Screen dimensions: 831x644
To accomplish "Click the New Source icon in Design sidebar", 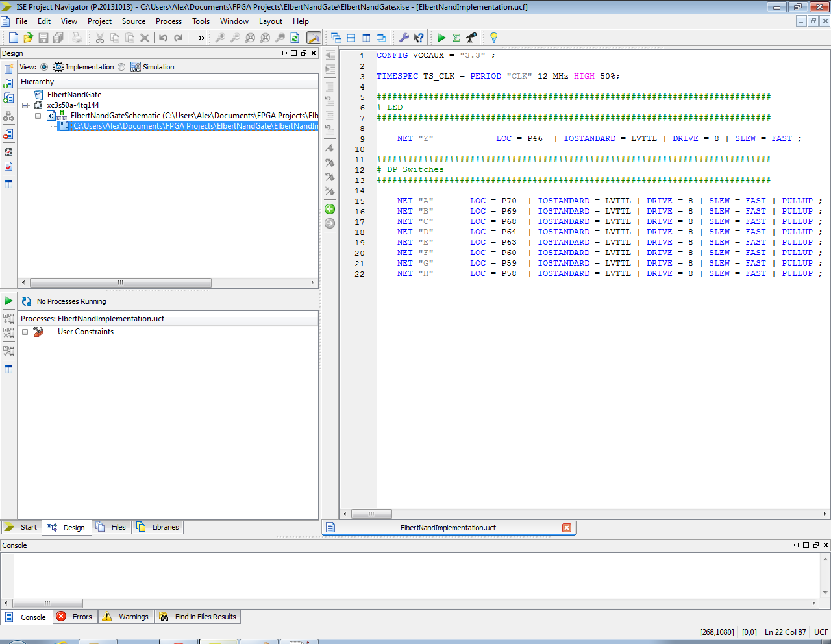I will click(x=8, y=69).
